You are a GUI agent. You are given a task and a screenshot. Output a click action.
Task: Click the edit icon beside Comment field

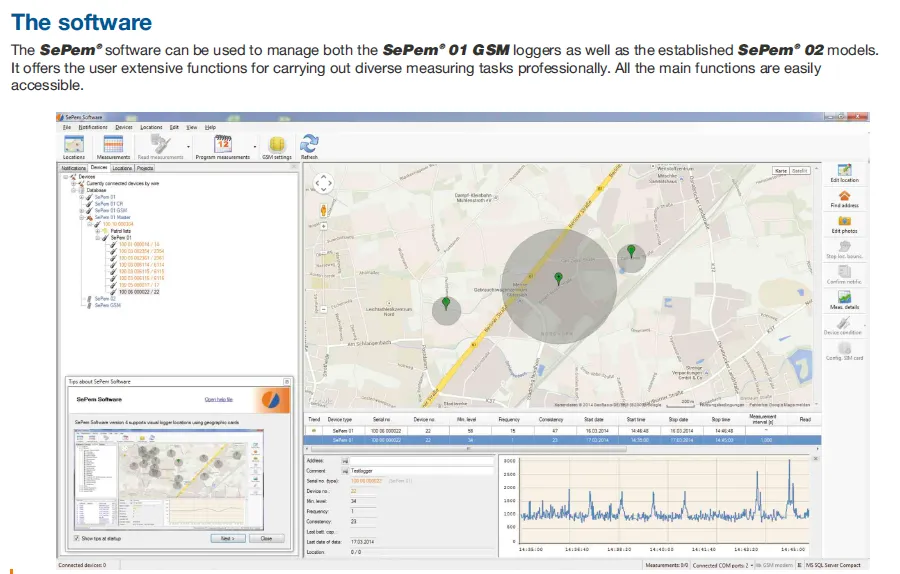click(345, 471)
